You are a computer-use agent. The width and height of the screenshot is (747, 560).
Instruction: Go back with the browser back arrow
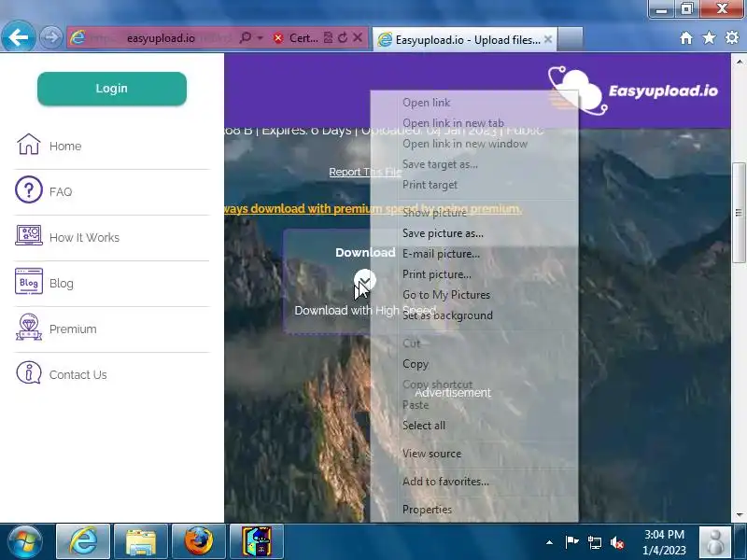pos(18,37)
